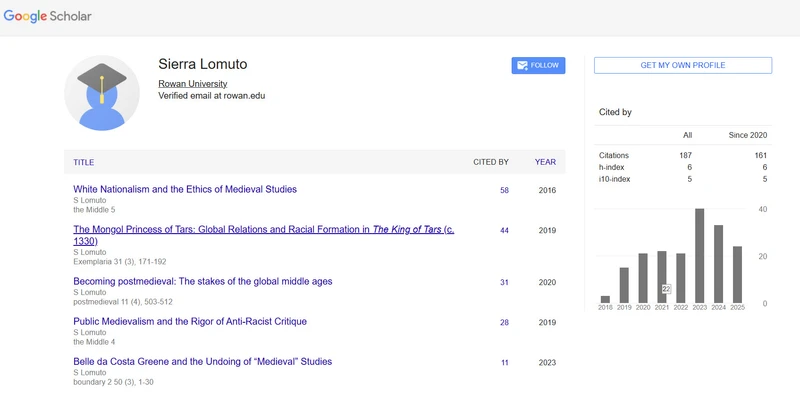The height and width of the screenshot is (395, 800).
Task: Click the h-index metric label
Action: pyautogui.click(x=612, y=167)
